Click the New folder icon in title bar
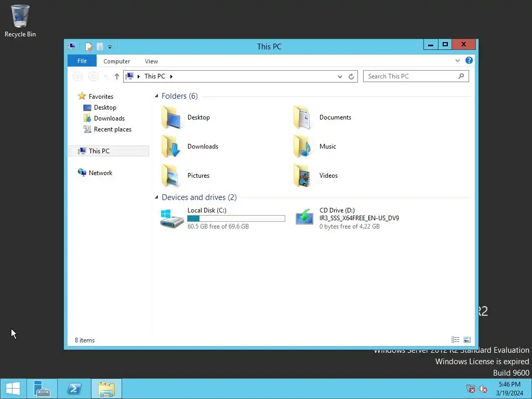The image size is (532, 399). 100,46
